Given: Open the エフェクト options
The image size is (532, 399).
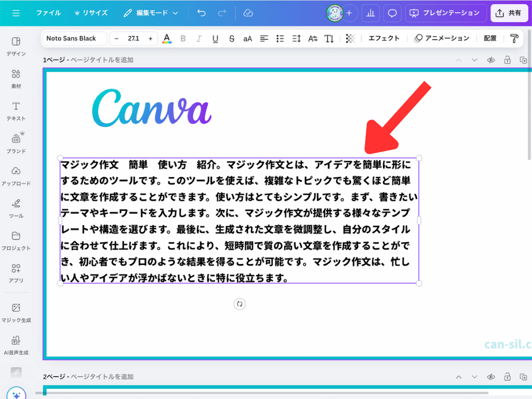Looking at the screenshot, I should point(384,38).
